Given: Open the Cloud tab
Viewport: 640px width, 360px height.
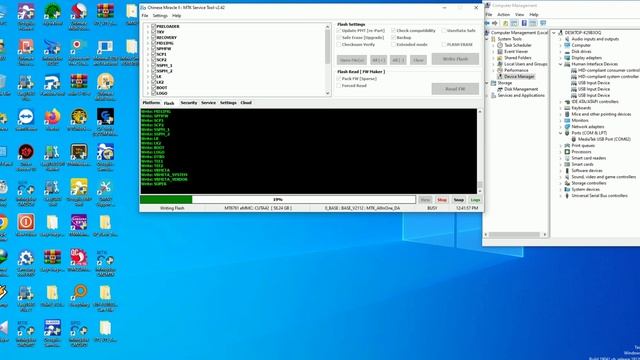Looking at the screenshot, I should [246, 103].
